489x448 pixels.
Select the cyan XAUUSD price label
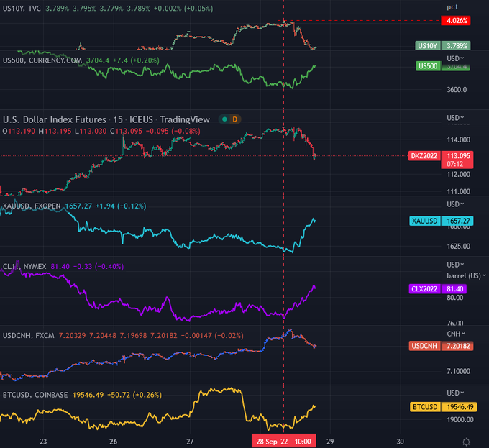(424, 221)
